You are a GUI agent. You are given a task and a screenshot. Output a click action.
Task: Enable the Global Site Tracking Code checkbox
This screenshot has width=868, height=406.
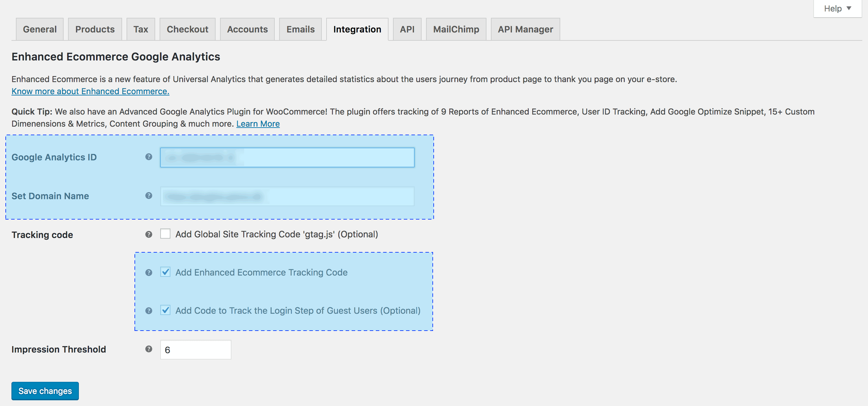point(165,234)
